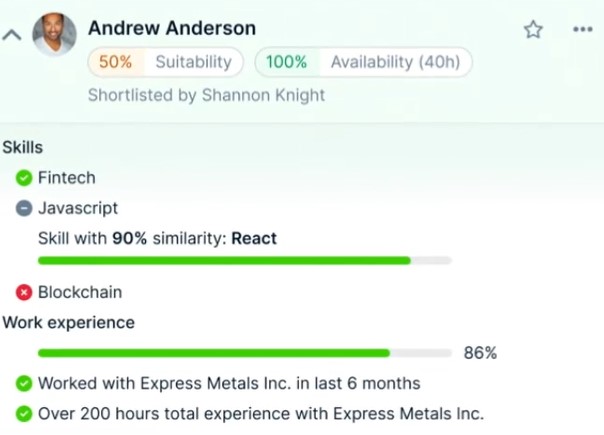Open the 100% Availability (40h) badge
604x435 pixels.
click(x=363, y=62)
